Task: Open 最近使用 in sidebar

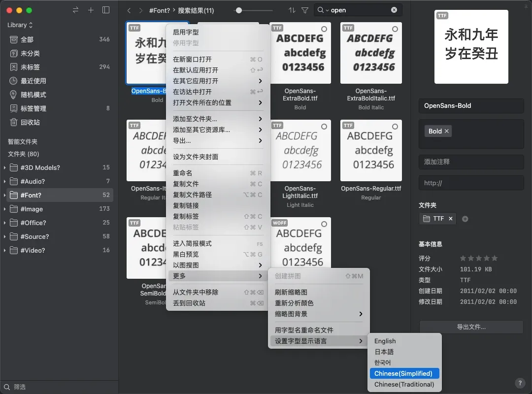Action: (x=60, y=81)
